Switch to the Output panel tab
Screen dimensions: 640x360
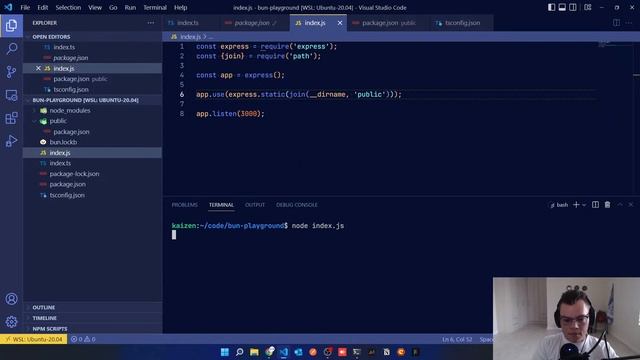coord(255,205)
